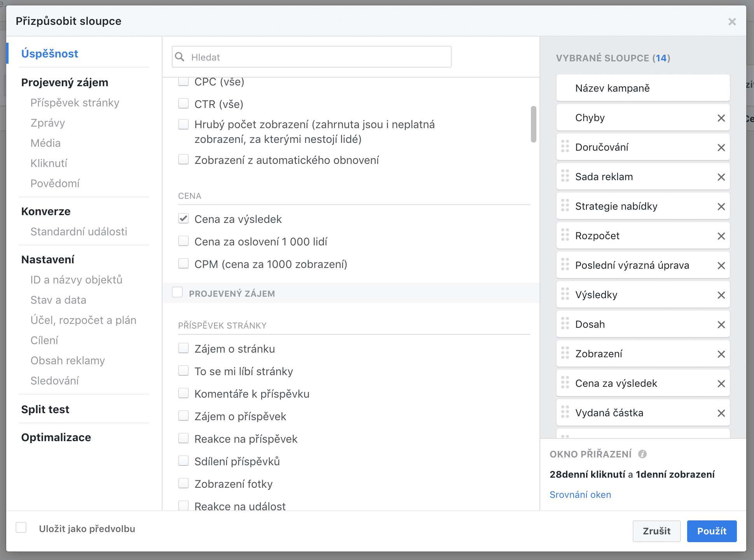
Task: Click the column list scrollbar thumb
Action: [x=533, y=124]
